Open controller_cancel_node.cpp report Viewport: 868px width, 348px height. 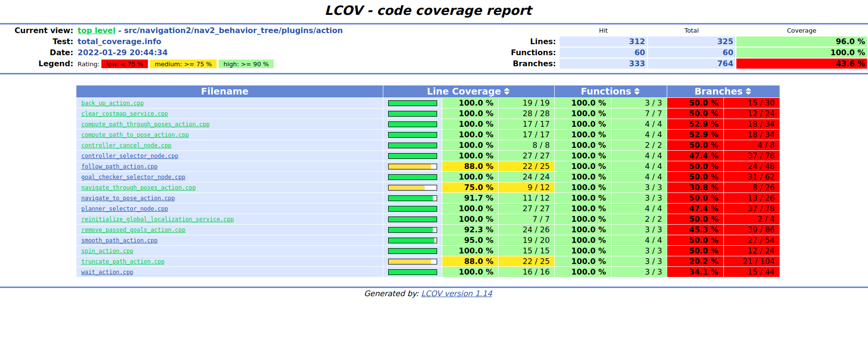[x=126, y=145]
